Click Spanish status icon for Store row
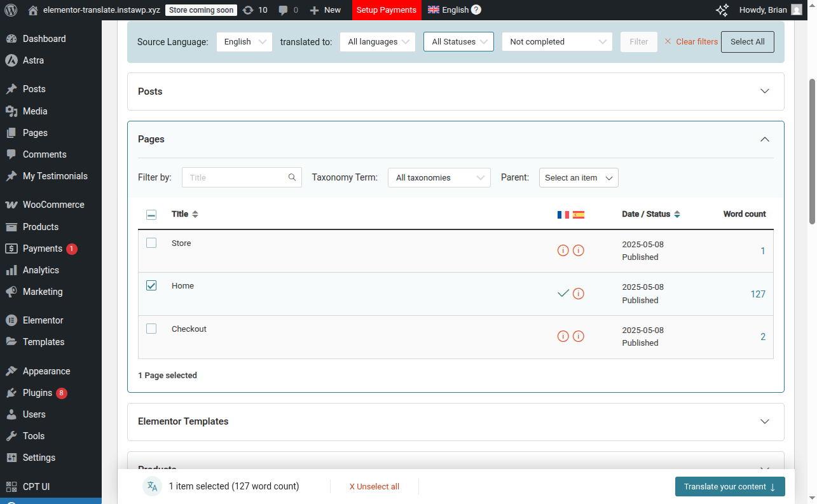The height and width of the screenshot is (504, 817). (x=579, y=250)
